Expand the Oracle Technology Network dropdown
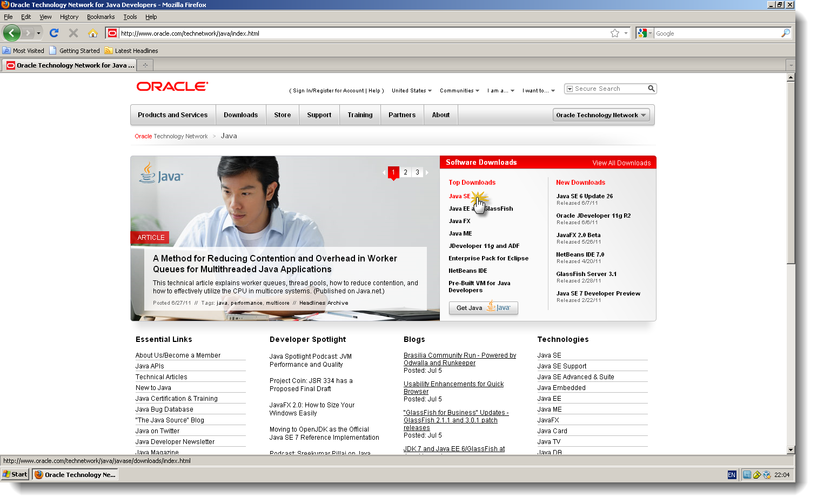Screen dimensions: 817x504 (601, 115)
